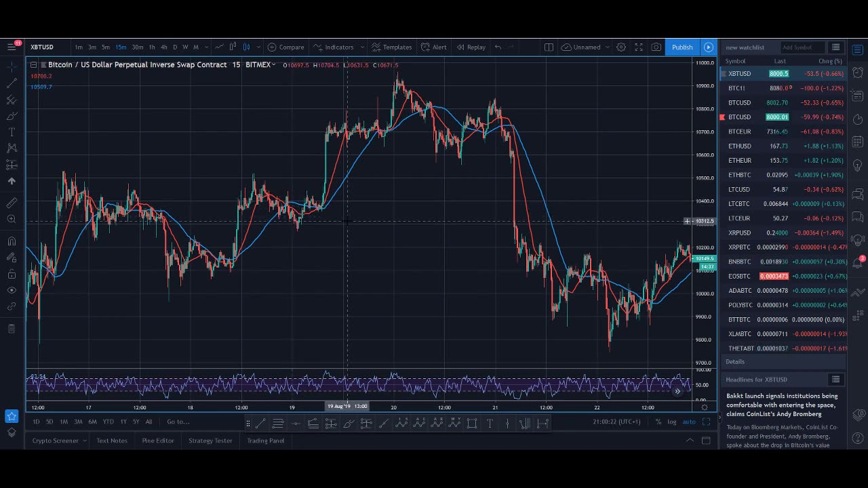Click XBTUSD symbol search field
Screen dimensions: 868x488
coord(47,47)
